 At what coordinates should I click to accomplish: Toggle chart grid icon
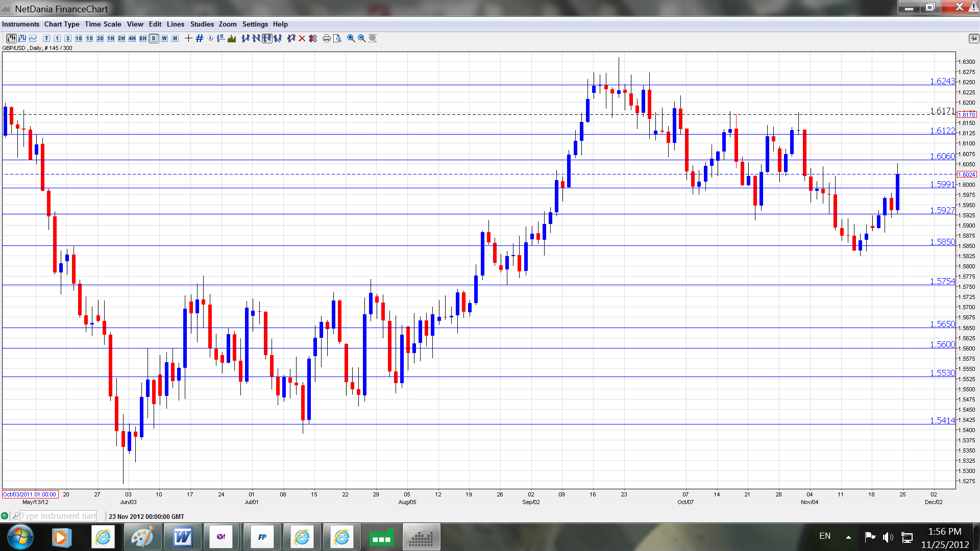pyautogui.click(x=200, y=38)
